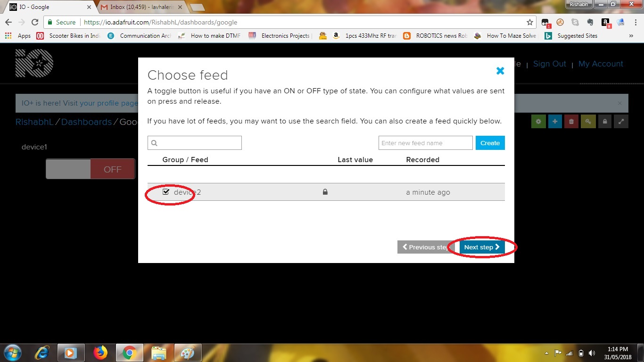The height and width of the screenshot is (362, 644).
Task: Open the ROBOTICS news bookmark
Action: [435, 36]
